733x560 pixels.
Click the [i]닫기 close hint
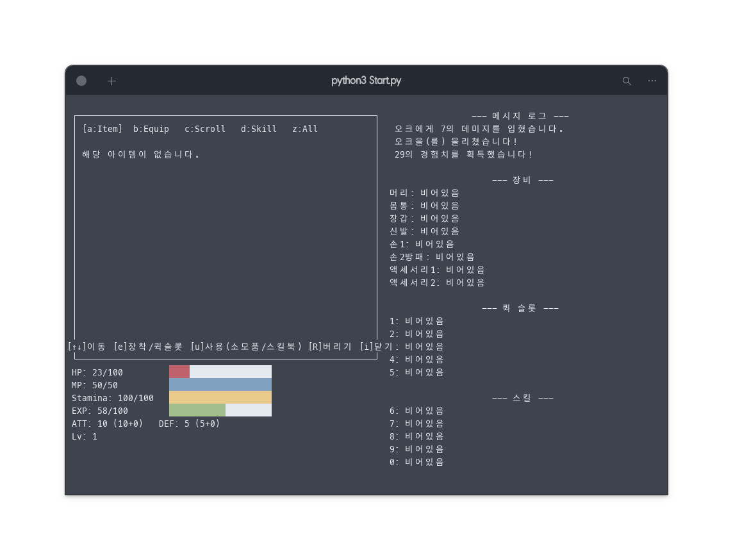376,347
